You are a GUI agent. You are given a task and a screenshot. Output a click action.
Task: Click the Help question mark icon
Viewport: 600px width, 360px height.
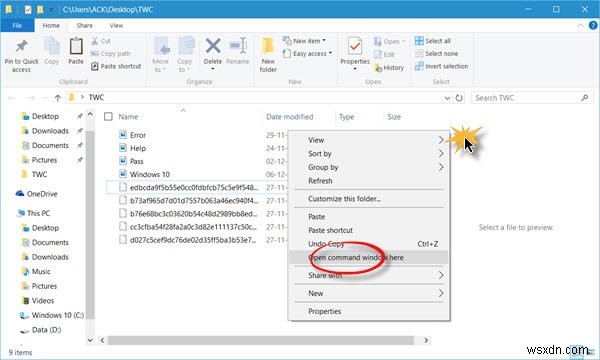593,25
